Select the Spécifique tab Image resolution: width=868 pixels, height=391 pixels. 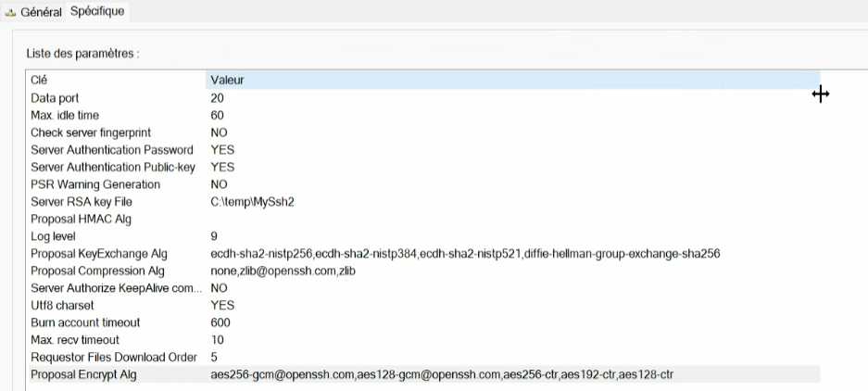(x=97, y=12)
